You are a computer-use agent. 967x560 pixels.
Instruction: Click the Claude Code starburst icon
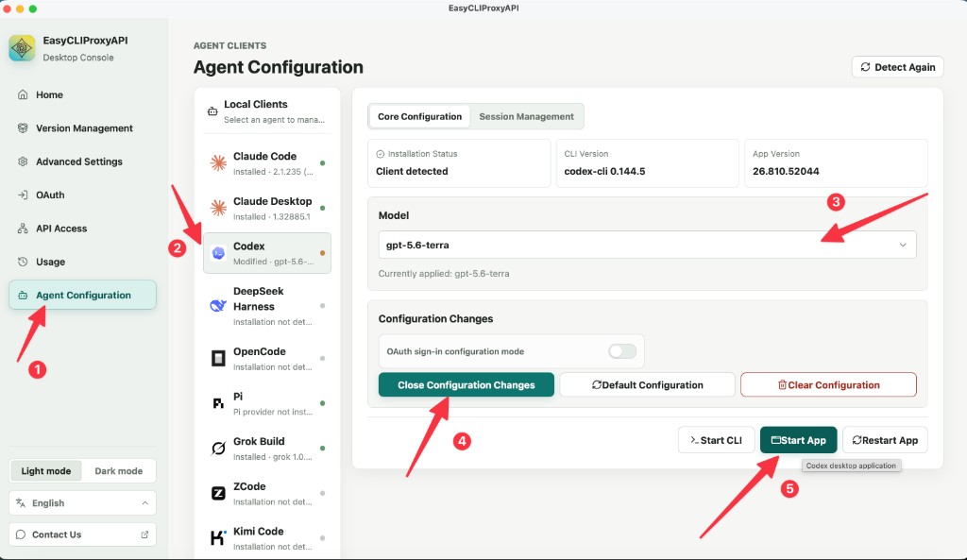(x=218, y=162)
